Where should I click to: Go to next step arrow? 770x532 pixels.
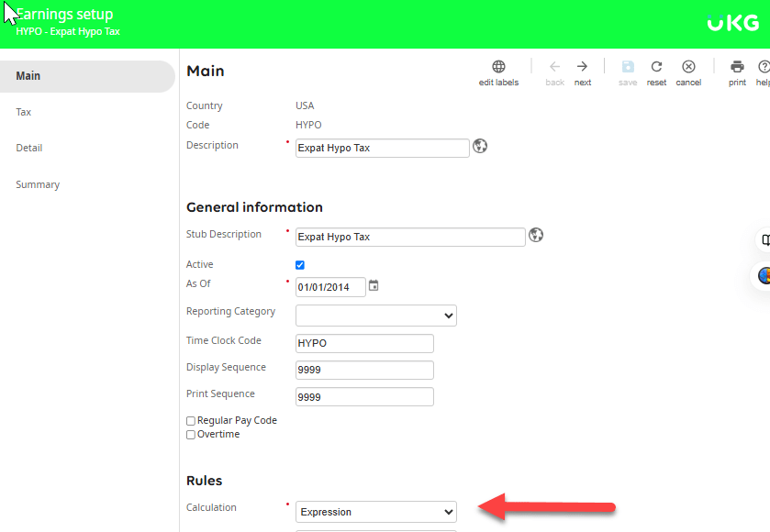pos(582,66)
